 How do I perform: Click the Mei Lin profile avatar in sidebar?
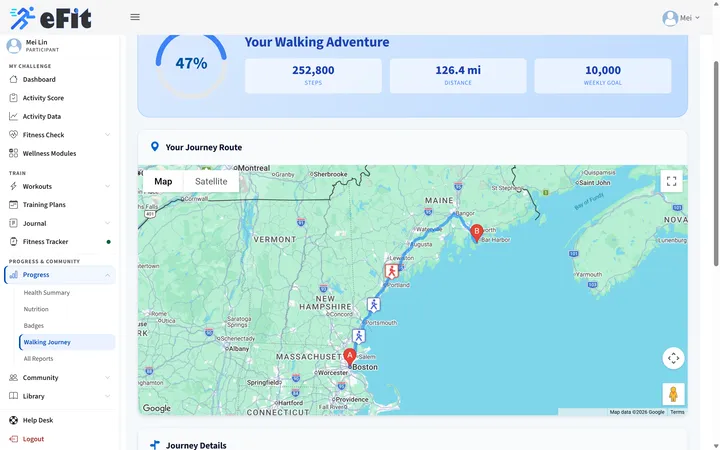pos(14,45)
